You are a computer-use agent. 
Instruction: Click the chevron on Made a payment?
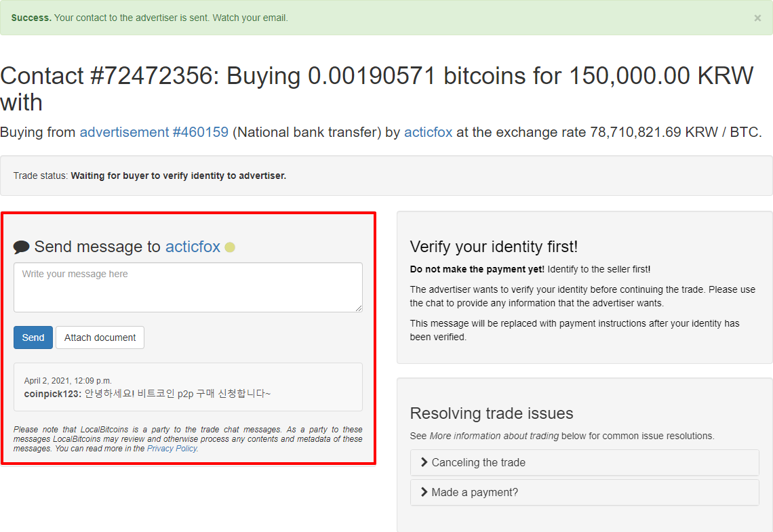424,492
